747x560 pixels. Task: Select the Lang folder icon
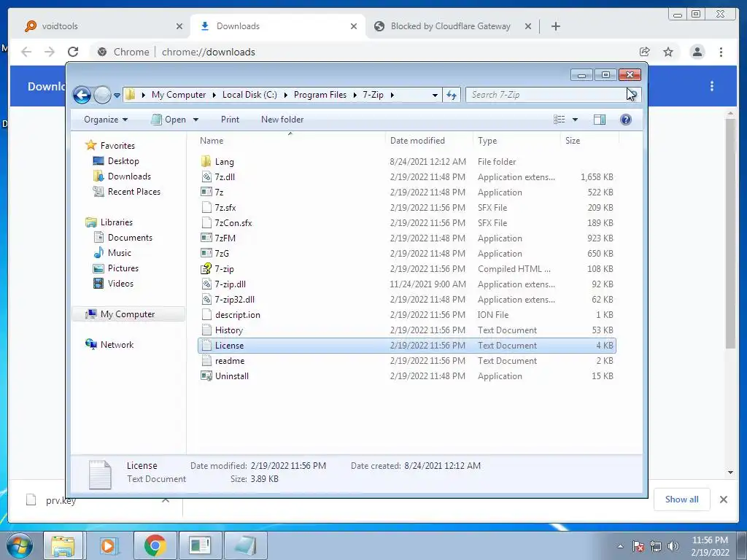pos(206,161)
